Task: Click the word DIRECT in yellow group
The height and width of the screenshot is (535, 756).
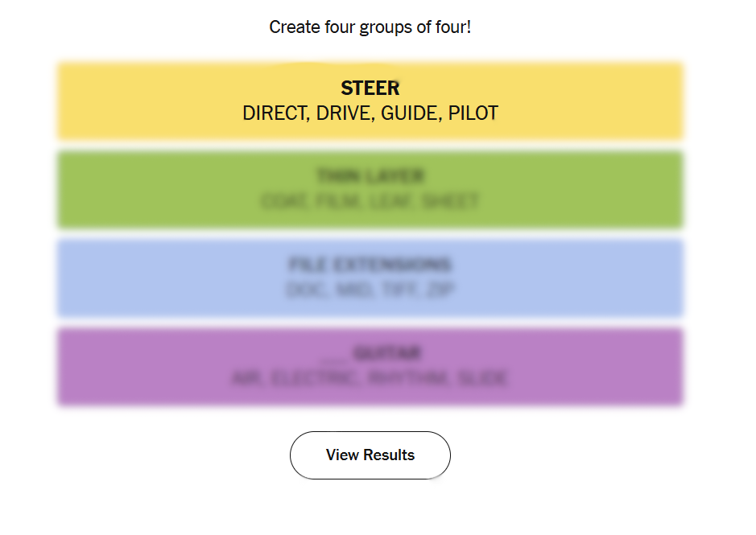Action: pyautogui.click(x=275, y=113)
